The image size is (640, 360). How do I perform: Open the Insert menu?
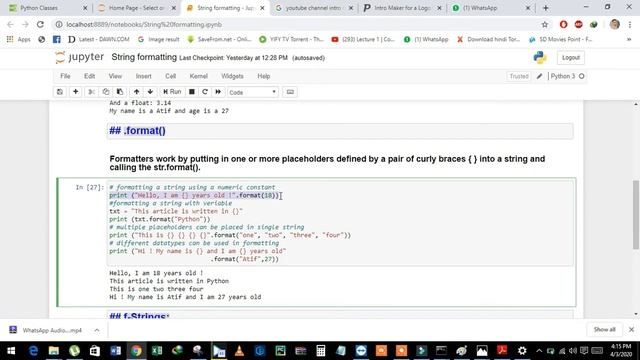(143, 76)
